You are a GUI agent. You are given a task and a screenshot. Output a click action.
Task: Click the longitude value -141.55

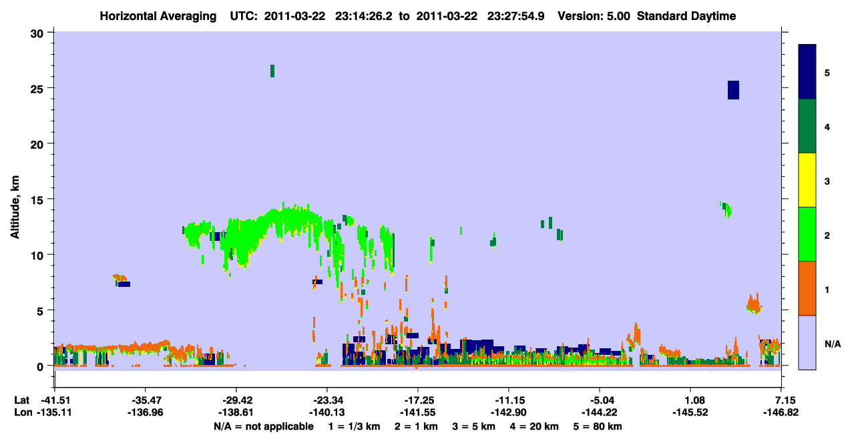(x=418, y=412)
